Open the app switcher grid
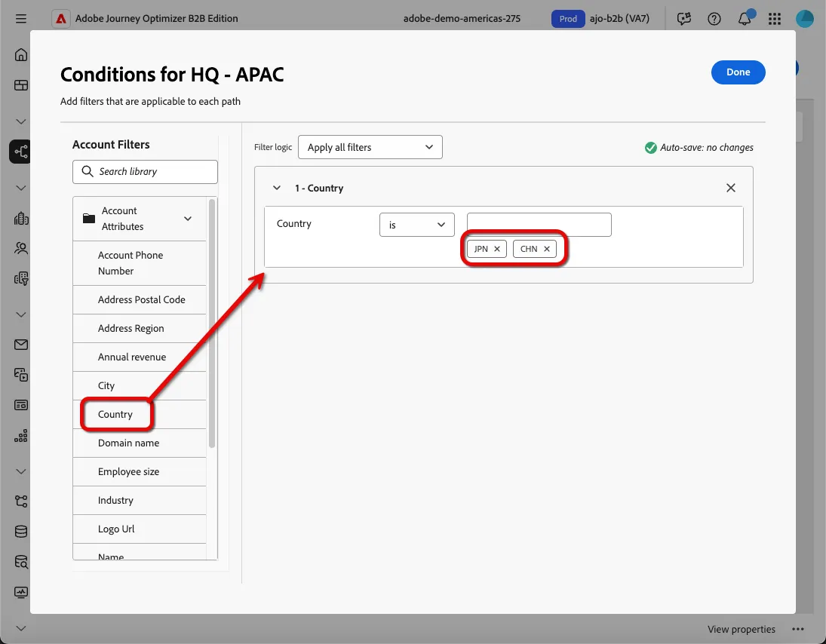Viewport: 826px width, 644px height. 775,19
